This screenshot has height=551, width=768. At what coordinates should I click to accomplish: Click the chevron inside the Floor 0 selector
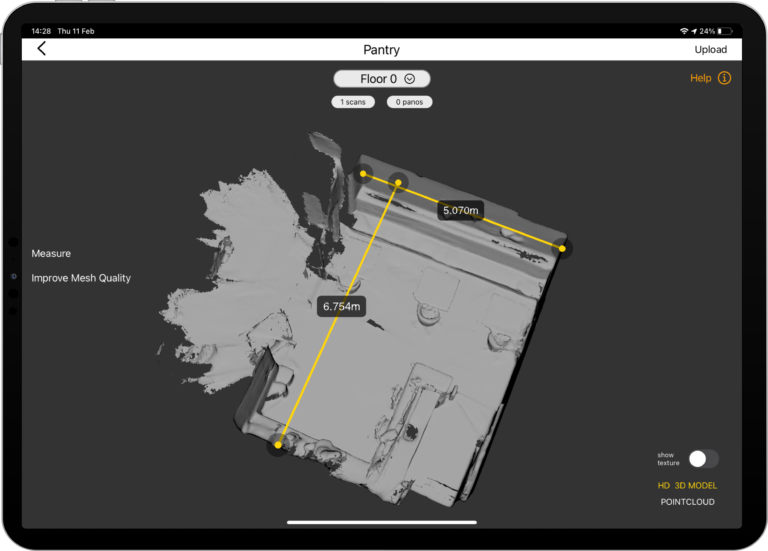point(410,79)
